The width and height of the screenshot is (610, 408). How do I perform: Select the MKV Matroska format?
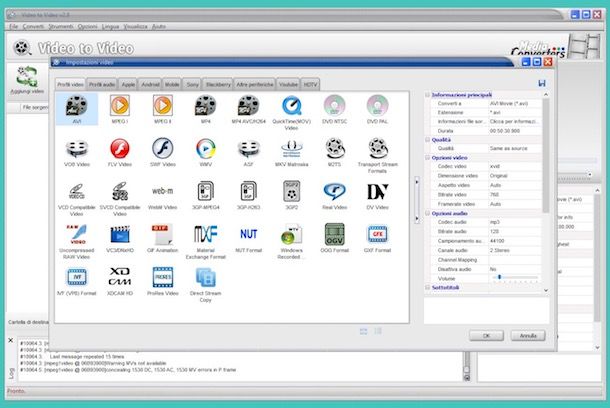tap(290, 152)
